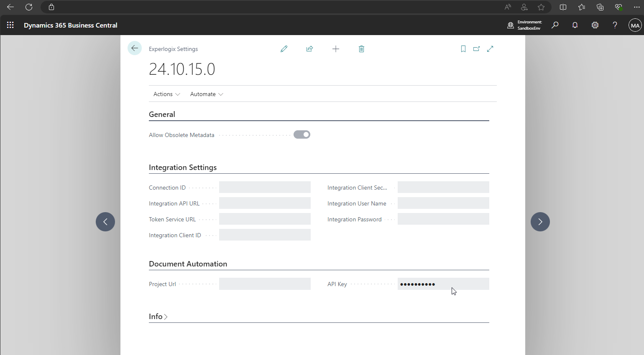This screenshot has width=644, height=355.
Task: Expand the Info section
Action: click(158, 317)
